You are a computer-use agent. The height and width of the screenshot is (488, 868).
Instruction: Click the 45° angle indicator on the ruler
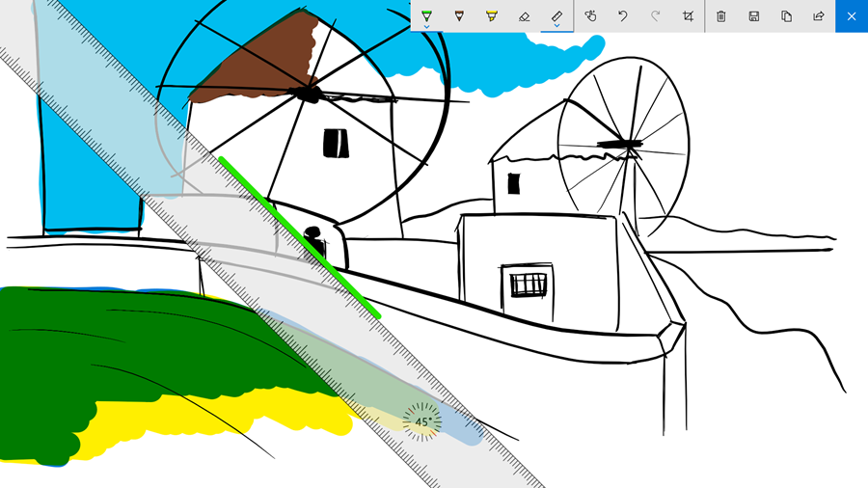(x=422, y=422)
